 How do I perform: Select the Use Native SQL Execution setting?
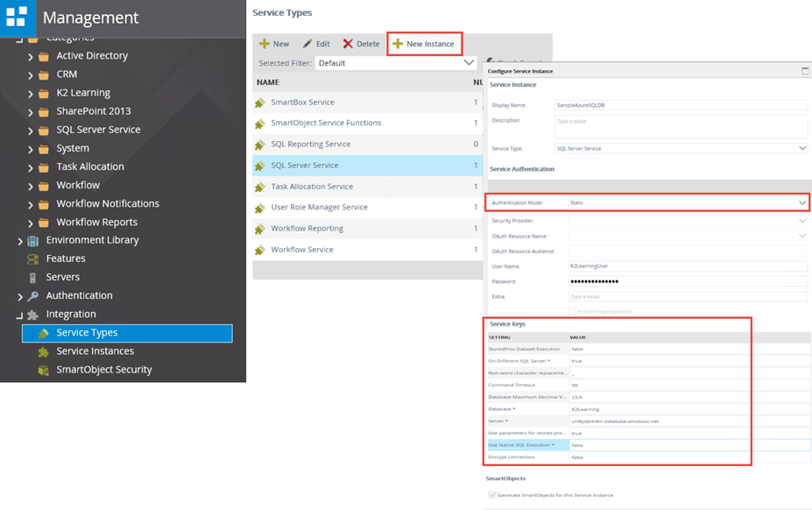527,444
